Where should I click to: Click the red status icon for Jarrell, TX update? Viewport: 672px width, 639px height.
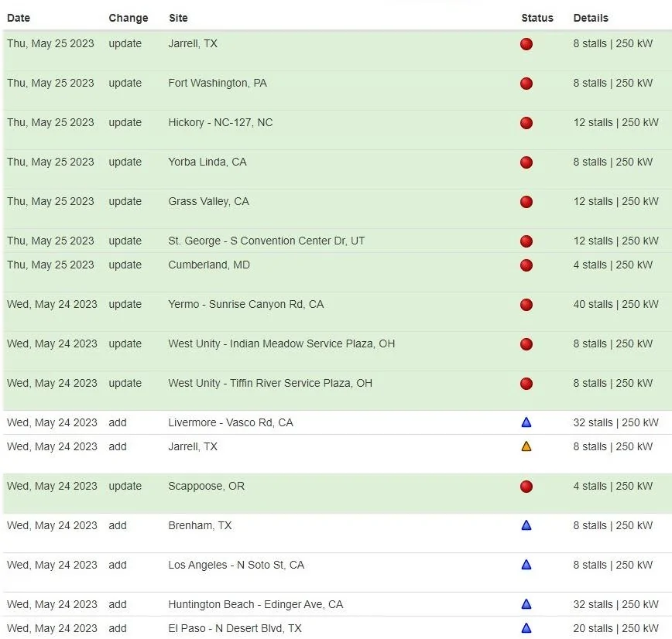click(526, 44)
